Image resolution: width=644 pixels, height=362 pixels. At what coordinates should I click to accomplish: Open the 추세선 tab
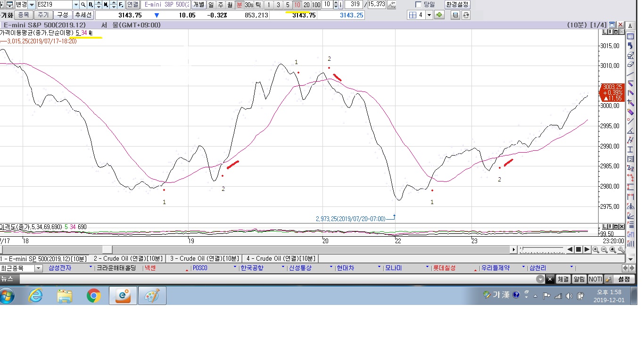83,15
